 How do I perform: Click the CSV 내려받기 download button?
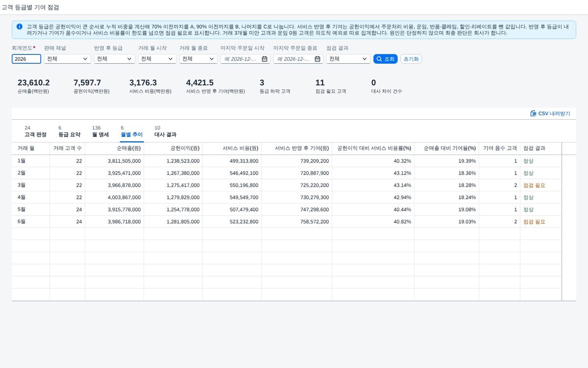550,113
